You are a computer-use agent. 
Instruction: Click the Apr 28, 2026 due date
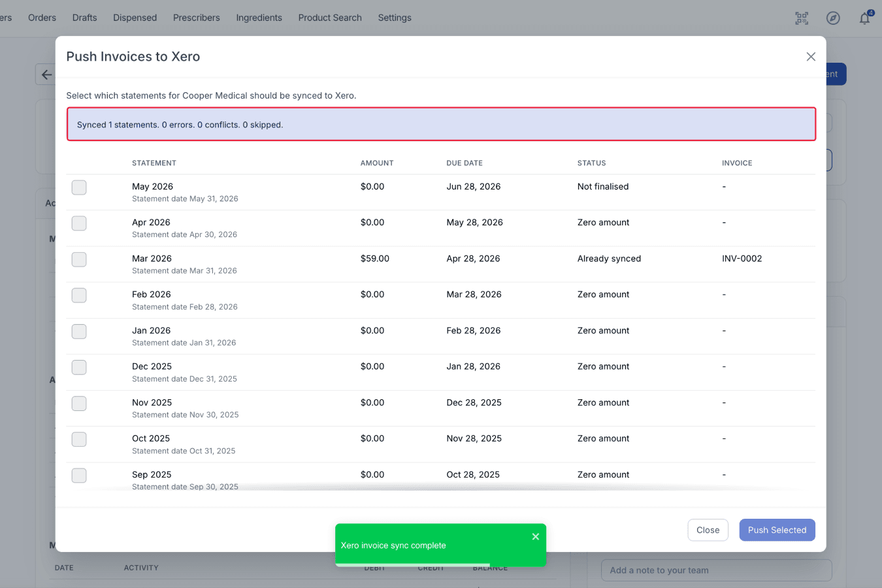473,259
